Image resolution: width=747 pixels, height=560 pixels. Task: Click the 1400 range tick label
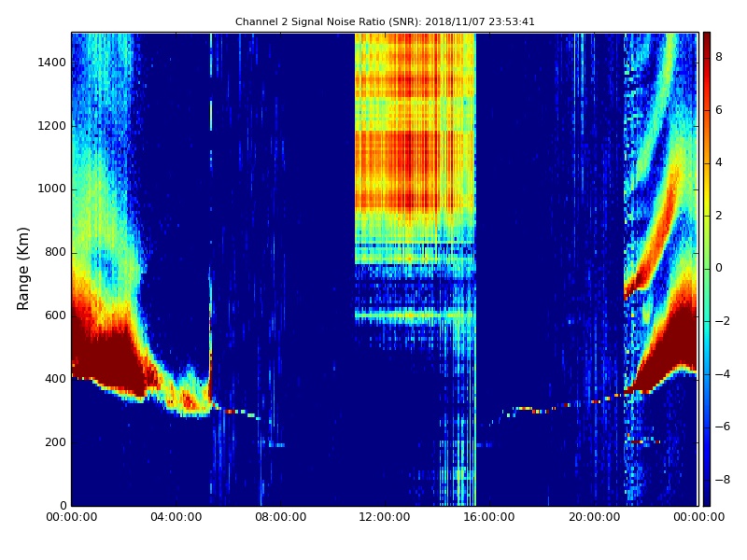(51, 63)
